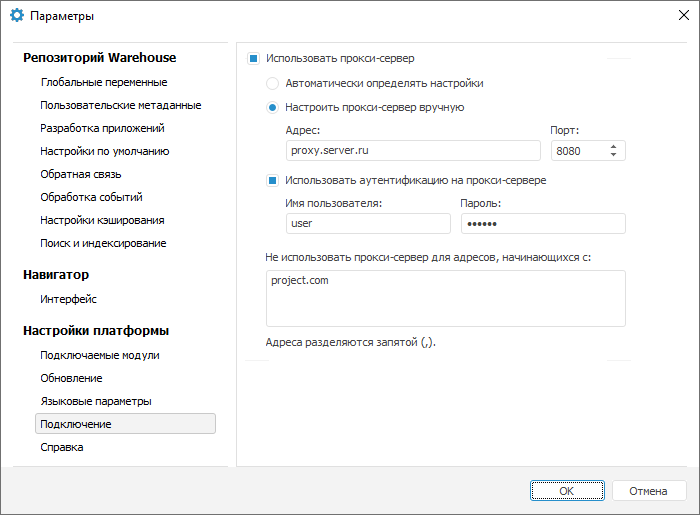Click the Параметры gear icon in title bar
Image resolution: width=700 pixels, height=515 pixels.
(16, 16)
